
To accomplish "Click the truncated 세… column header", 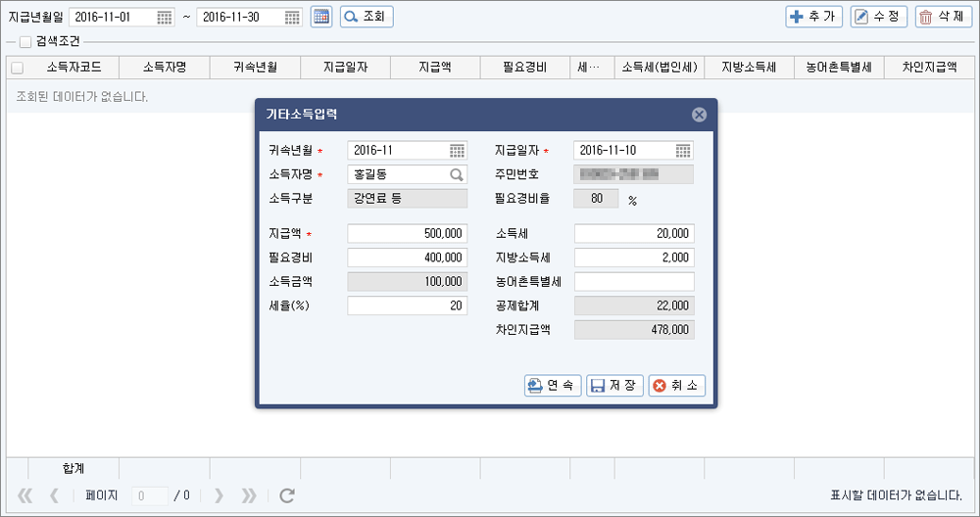I will pos(592,68).
